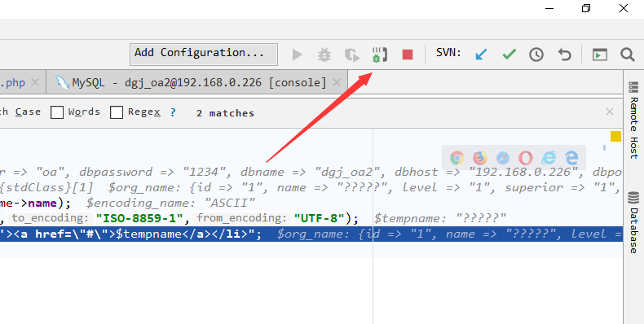This screenshot has height=324, width=644.
Task: Click the SVN Revert arrow icon
Action: pyautogui.click(x=565, y=55)
